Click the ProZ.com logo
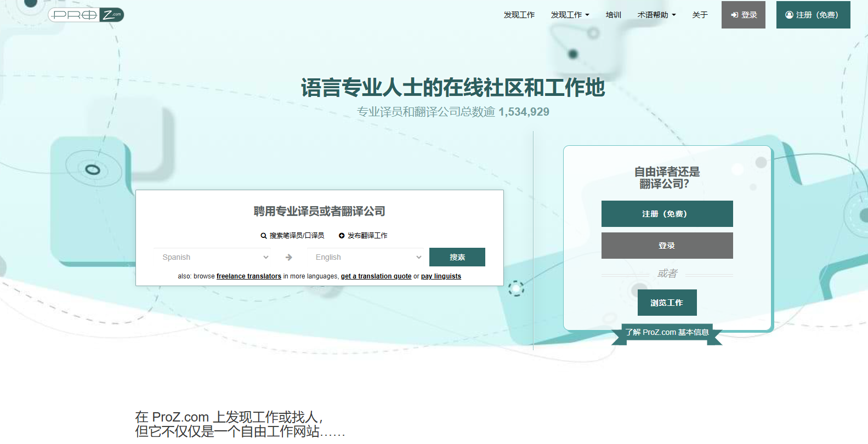 (x=86, y=15)
